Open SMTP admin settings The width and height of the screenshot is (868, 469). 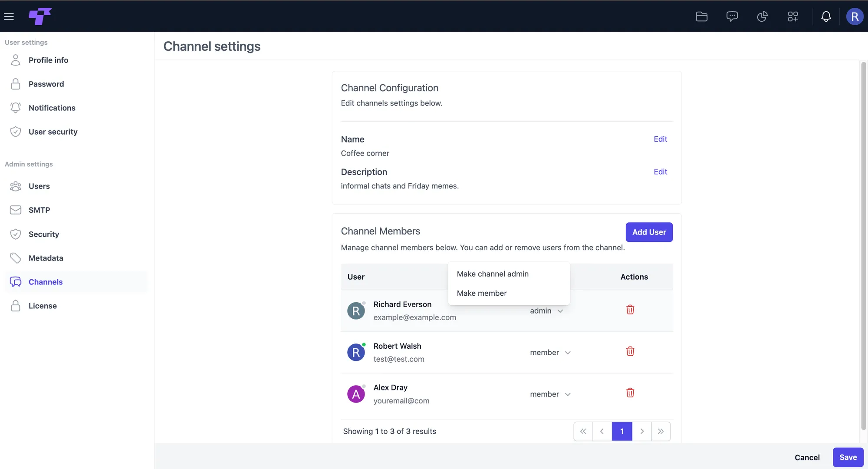[76, 210]
